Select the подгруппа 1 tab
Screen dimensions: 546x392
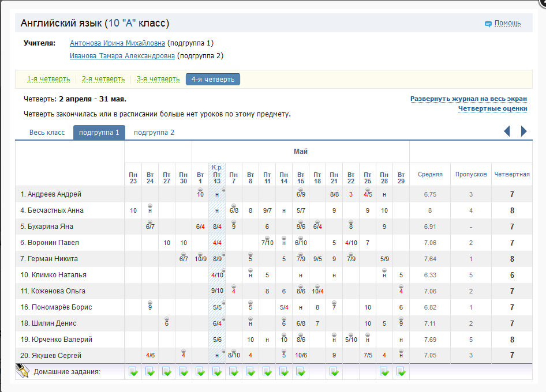(99, 133)
